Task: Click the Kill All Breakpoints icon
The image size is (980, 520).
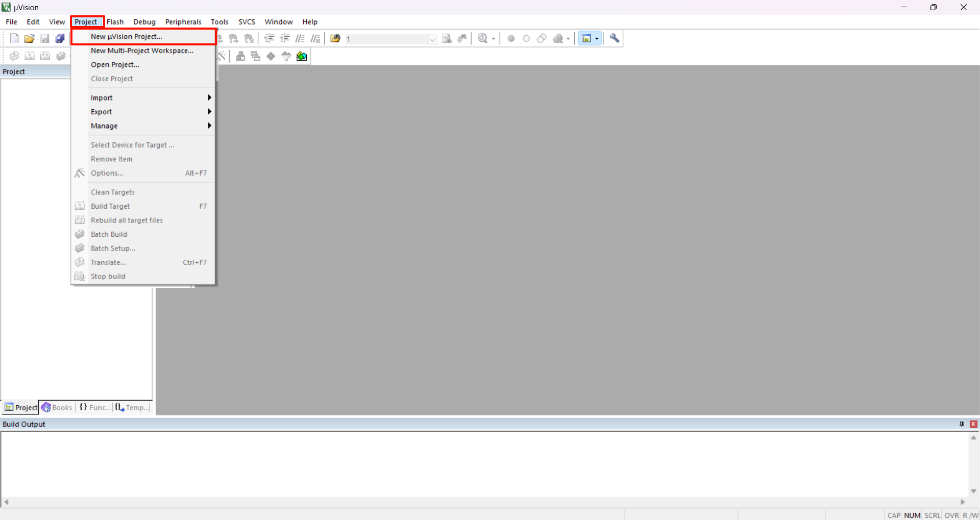Action: coord(558,38)
